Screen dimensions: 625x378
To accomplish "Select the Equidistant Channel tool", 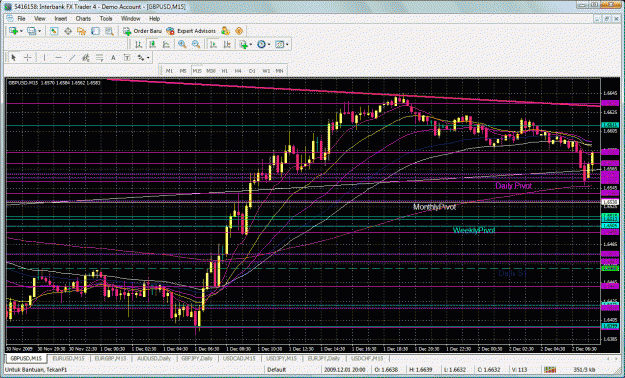I will click(x=86, y=58).
